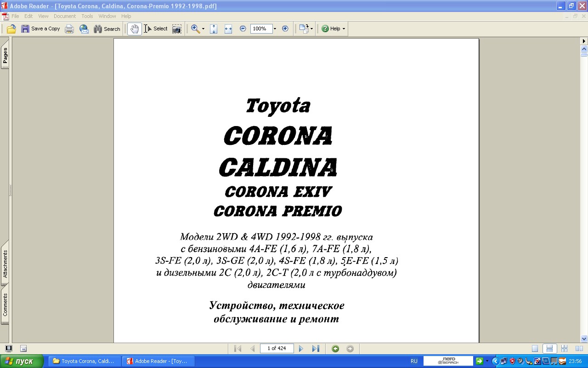Show the Pages navigation panel tab
This screenshot has height=368, width=588.
(5, 54)
